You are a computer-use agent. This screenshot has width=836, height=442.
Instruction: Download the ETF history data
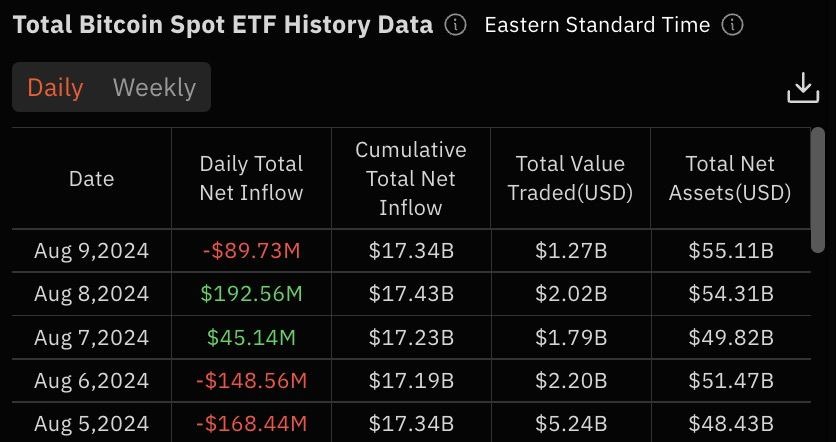[x=803, y=88]
